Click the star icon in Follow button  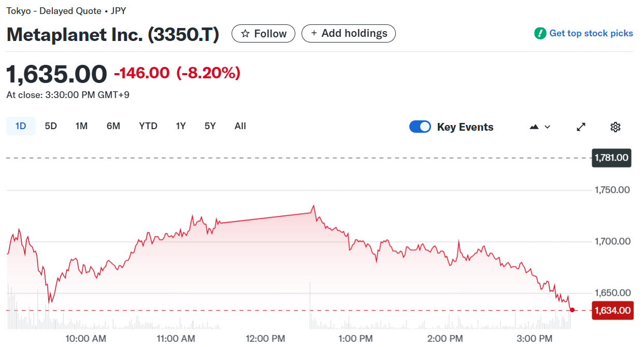246,34
